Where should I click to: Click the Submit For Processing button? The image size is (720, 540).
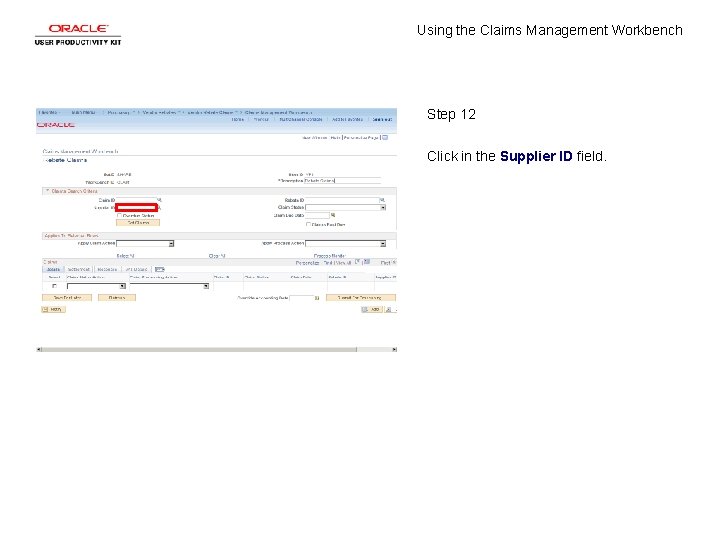(x=360, y=298)
